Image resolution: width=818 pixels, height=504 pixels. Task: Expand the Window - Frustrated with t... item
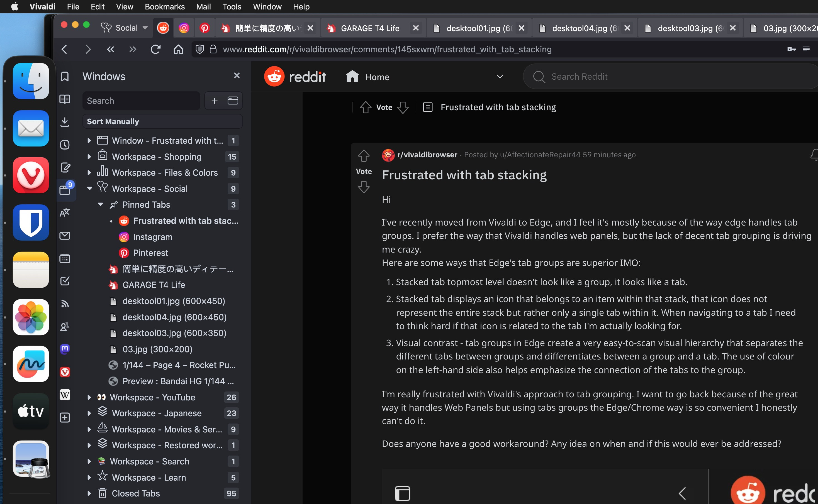tap(89, 141)
